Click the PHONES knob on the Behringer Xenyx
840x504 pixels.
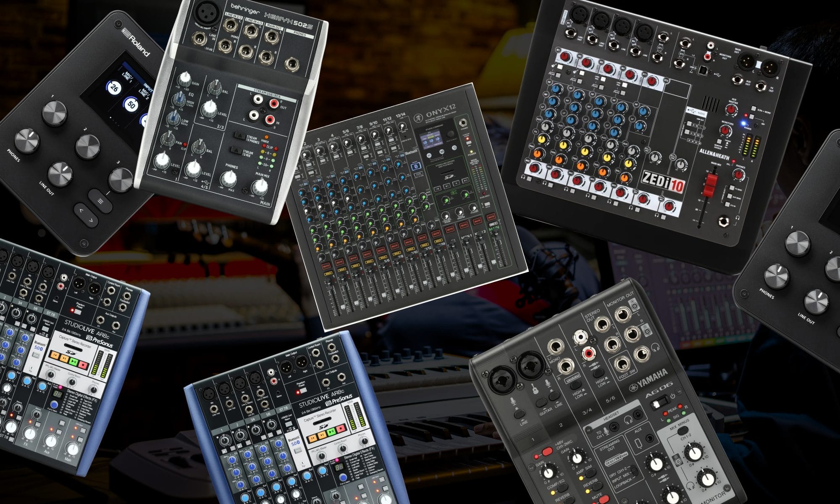(x=228, y=179)
